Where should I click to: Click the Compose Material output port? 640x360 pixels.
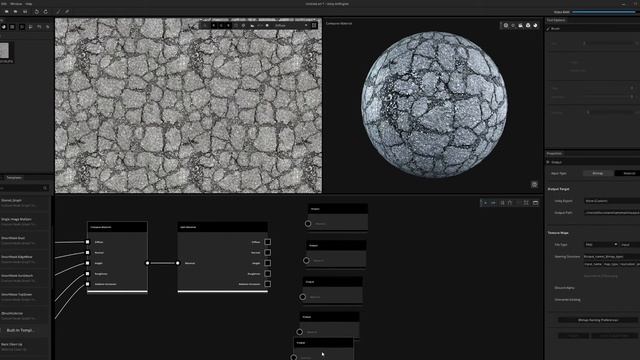[147, 263]
